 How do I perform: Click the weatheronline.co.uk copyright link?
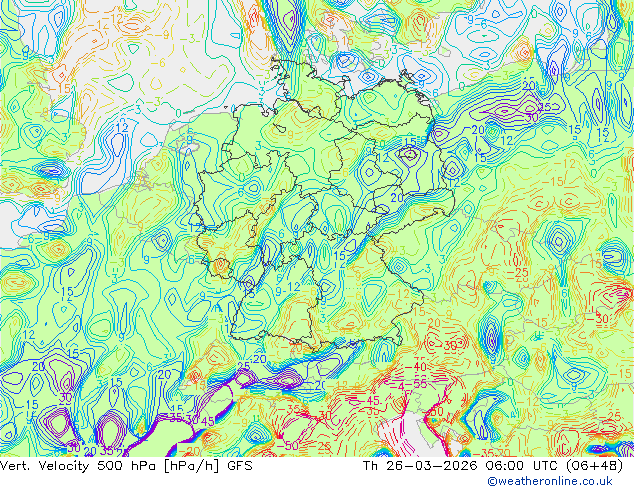pyautogui.click(x=550, y=481)
